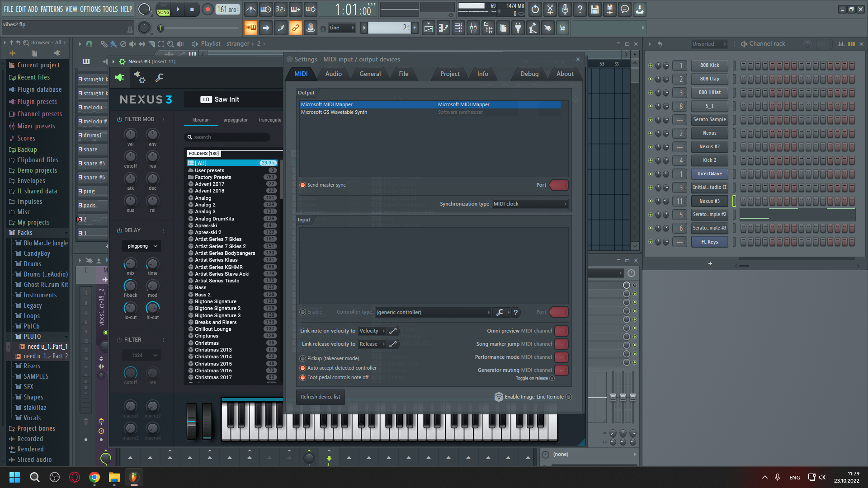Open the OPTIONS menu

tap(90, 9)
